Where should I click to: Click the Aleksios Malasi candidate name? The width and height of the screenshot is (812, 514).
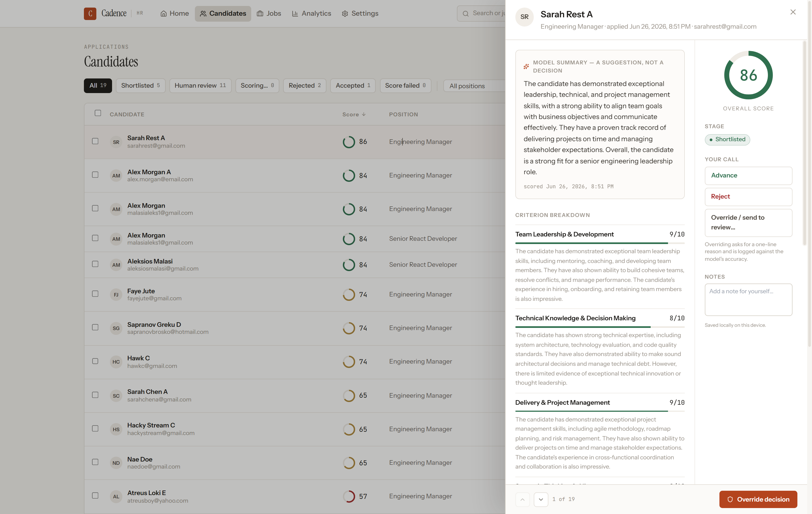click(150, 261)
